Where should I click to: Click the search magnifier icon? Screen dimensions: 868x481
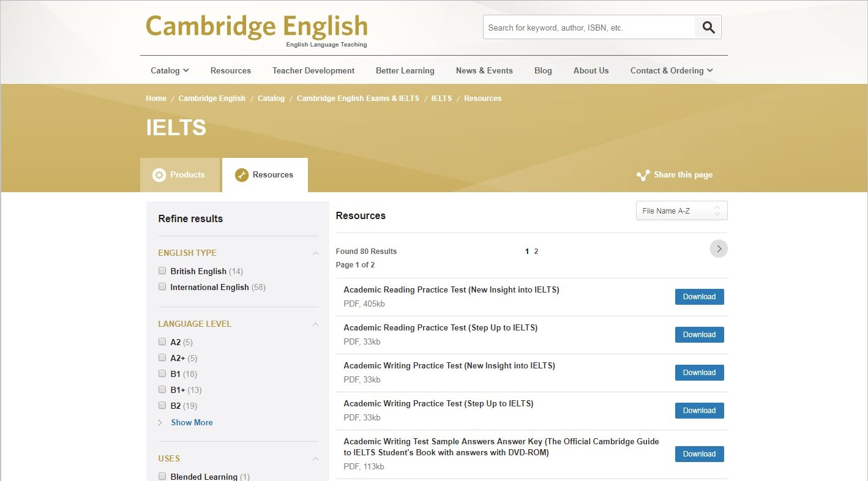tap(708, 27)
